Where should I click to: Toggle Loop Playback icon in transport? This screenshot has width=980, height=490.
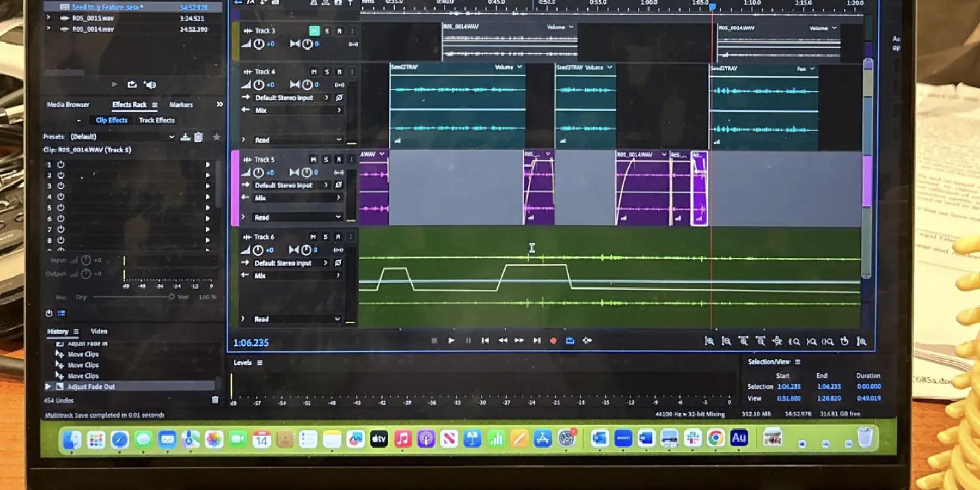pyautogui.click(x=570, y=341)
